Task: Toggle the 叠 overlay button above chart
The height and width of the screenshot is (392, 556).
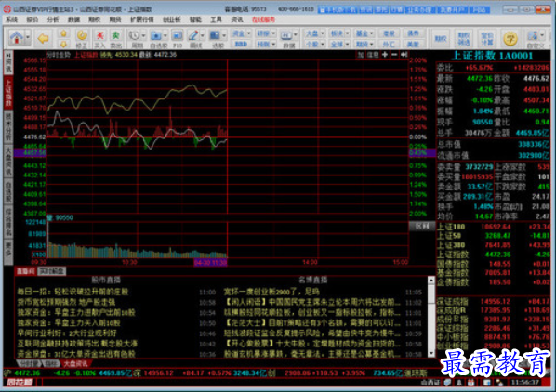Action: pyautogui.click(x=361, y=55)
